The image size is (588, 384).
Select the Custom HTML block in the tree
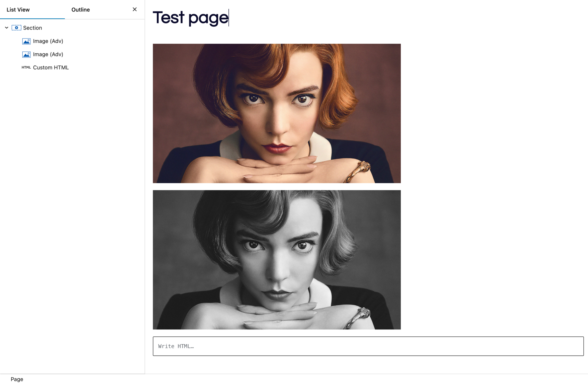point(51,67)
